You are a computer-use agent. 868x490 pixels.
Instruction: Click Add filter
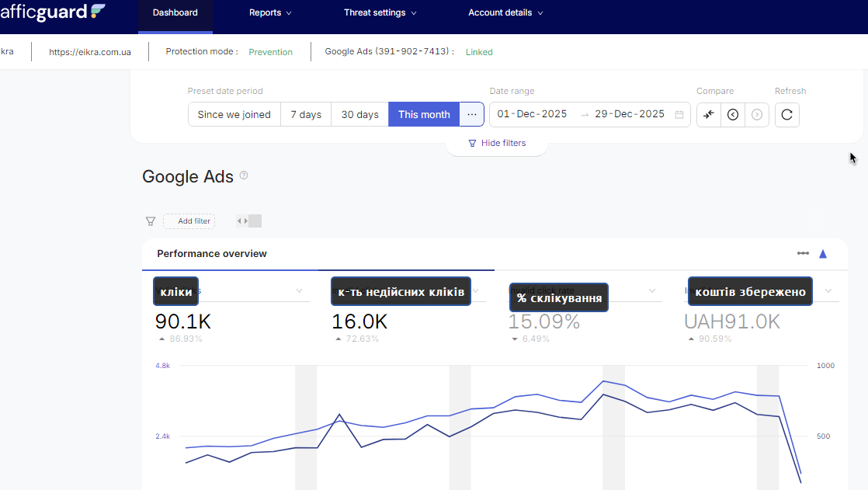click(189, 221)
